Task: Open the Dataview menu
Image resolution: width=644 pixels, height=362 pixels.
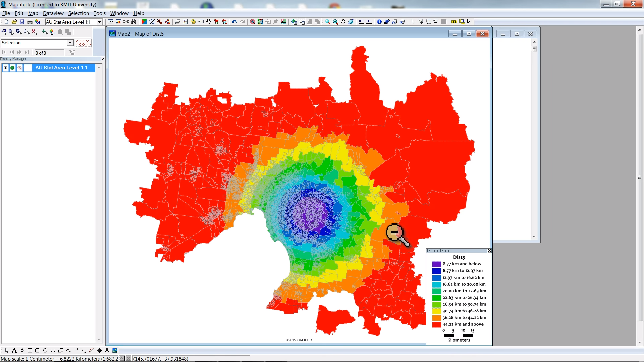Action: coord(53,13)
